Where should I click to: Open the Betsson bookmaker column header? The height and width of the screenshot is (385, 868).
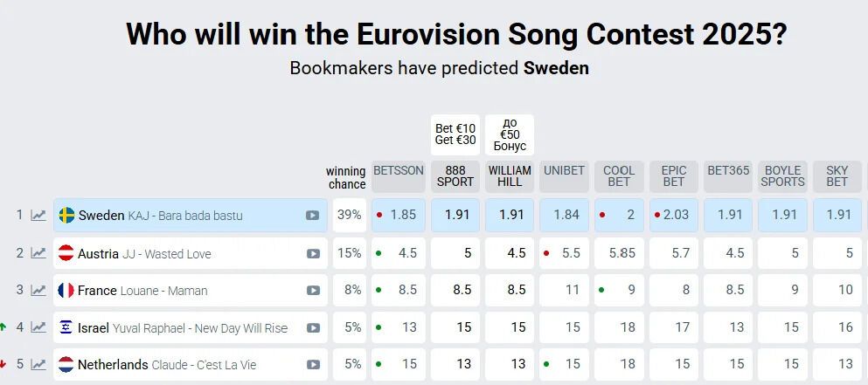398,171
